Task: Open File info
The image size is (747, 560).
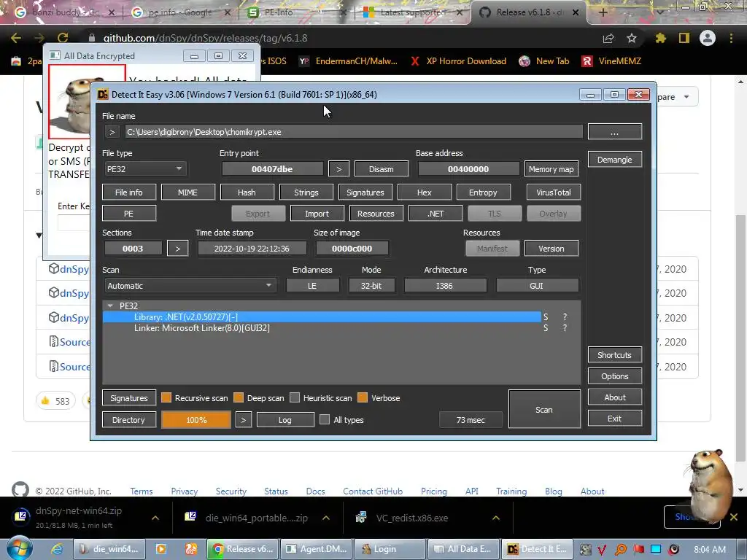Action: [128, 192]
